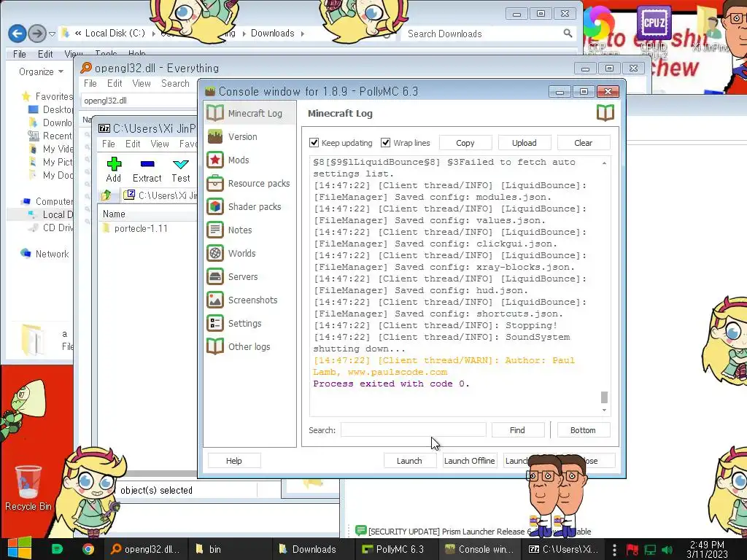Open the Settings page icon
This screenshot has height=560, width=747.
tap(215, 323)
